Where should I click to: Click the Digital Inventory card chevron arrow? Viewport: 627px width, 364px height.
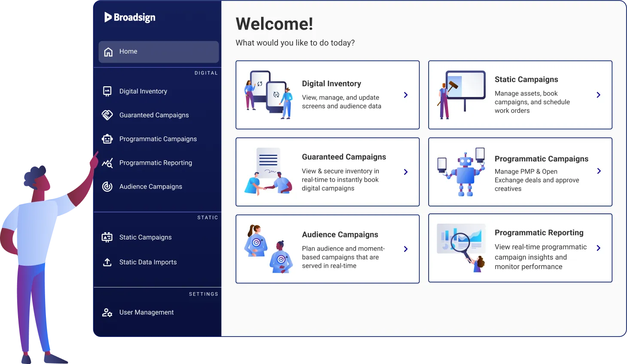[x=406, y=95]
